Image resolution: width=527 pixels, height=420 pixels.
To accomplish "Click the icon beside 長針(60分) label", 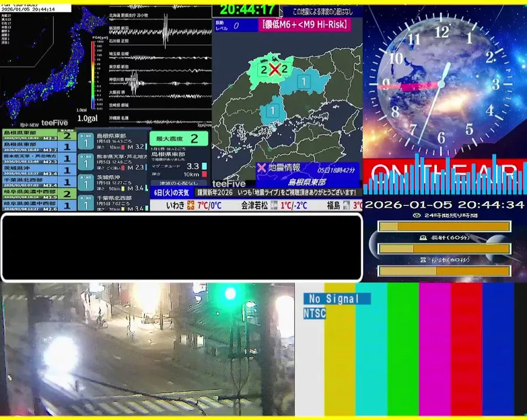I will pyautogui.click(x=423, y=237).
